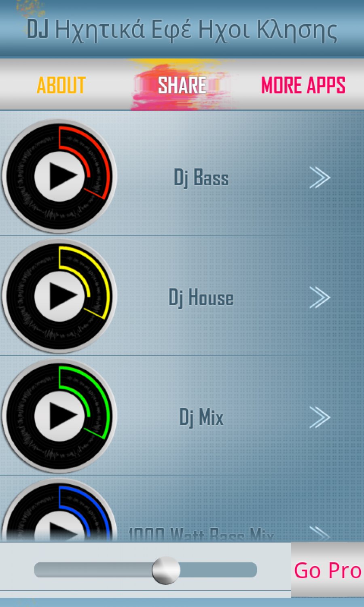Image resolution: width=364 pixels, height=607 pixels.
Task: Open the SHARE tab
Action: click(x=182, y=85)
